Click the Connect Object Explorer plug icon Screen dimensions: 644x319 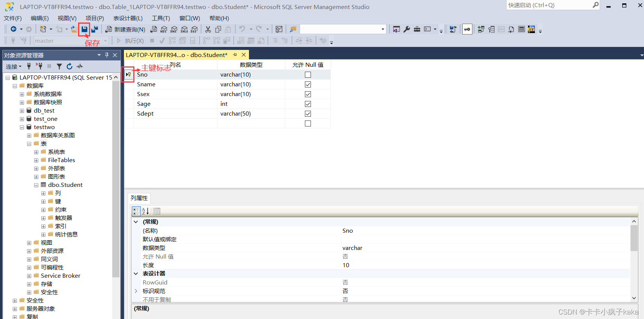pos(29,66)
